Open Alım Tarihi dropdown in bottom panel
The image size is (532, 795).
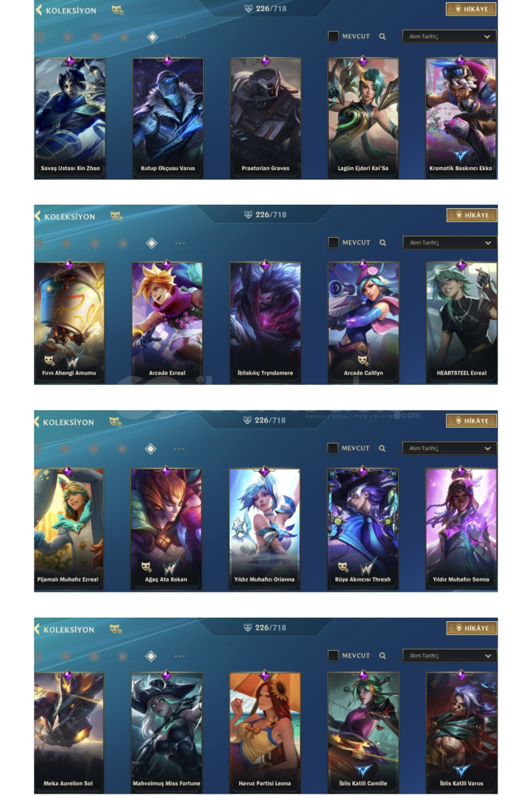point(450,656)
